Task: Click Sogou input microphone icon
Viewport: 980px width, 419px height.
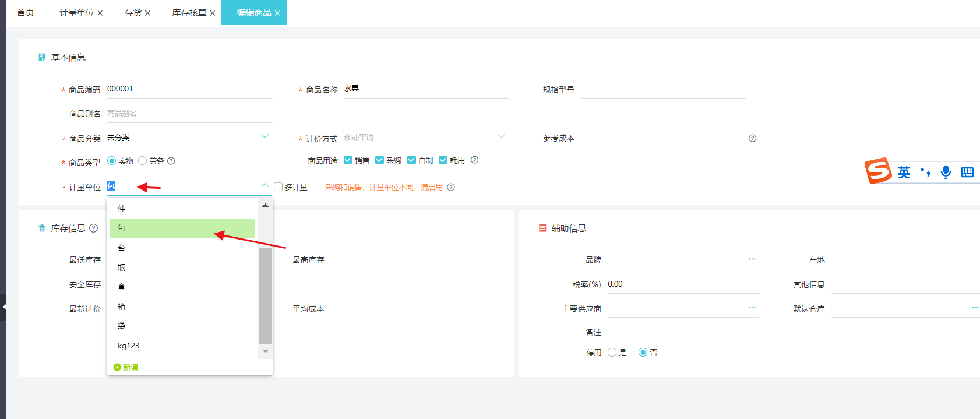Action: tap(946, 172)
